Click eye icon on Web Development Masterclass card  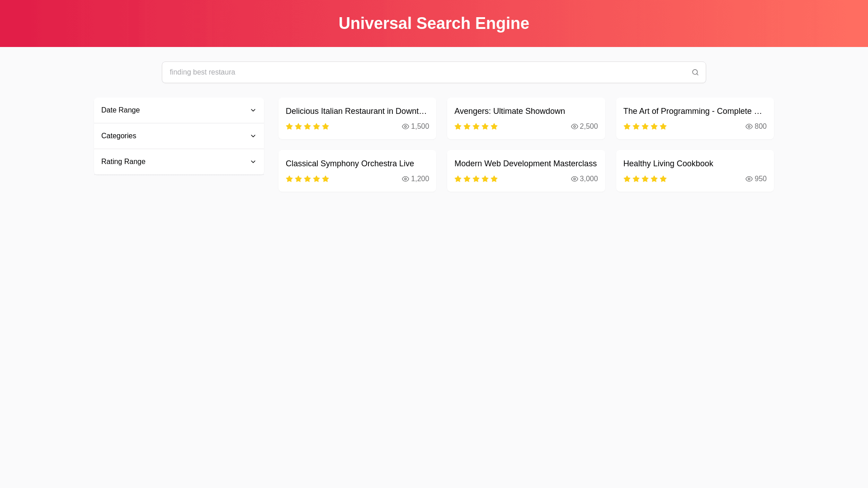[x=574, y=179]
